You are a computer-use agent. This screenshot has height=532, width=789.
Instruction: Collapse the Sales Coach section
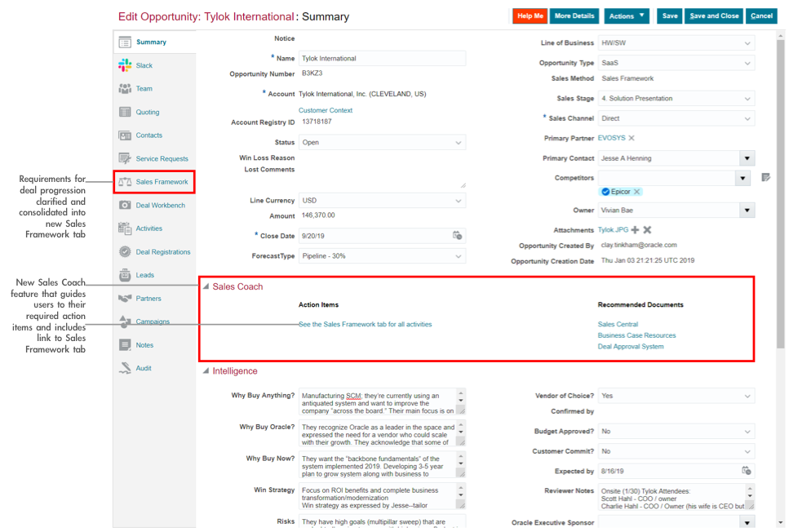click(206, 286)
